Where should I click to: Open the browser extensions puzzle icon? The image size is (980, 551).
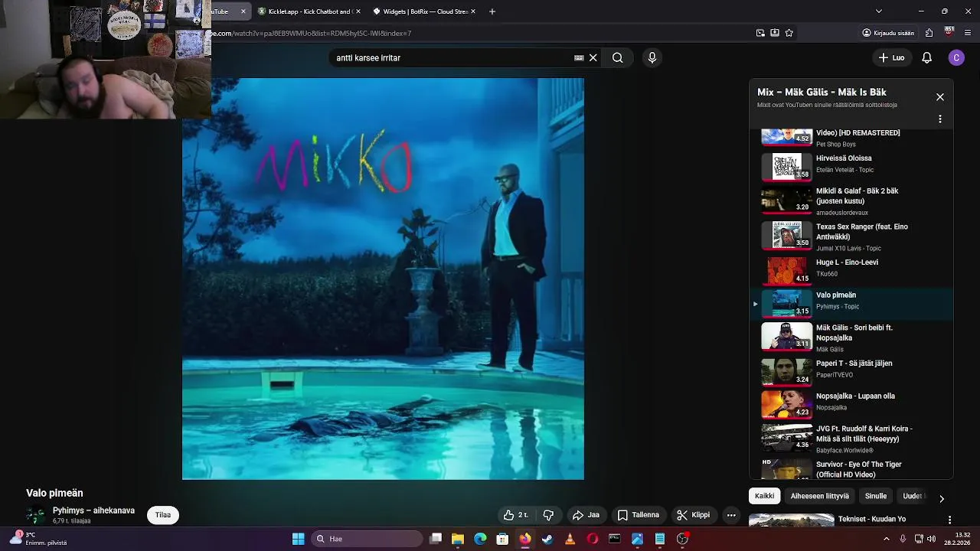(x=929, y=33)
